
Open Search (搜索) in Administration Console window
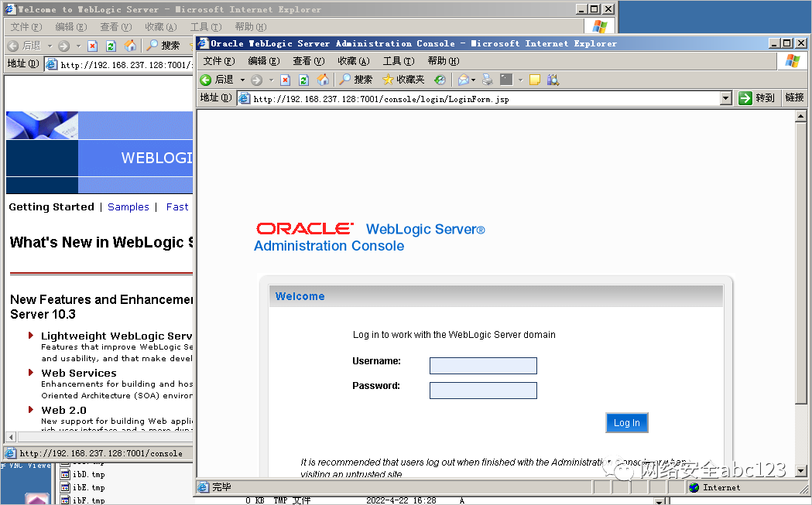tap(356, 80)
